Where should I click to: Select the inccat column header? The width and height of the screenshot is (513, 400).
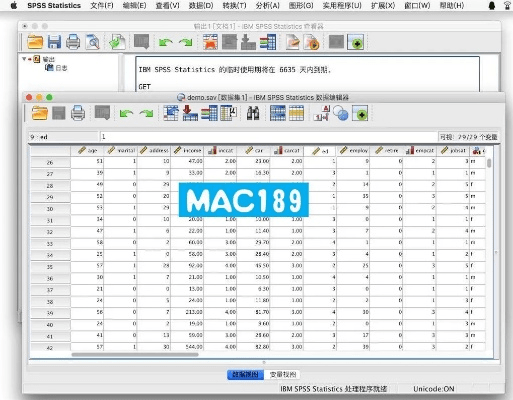pyautogui.click(x=220, y=151)
